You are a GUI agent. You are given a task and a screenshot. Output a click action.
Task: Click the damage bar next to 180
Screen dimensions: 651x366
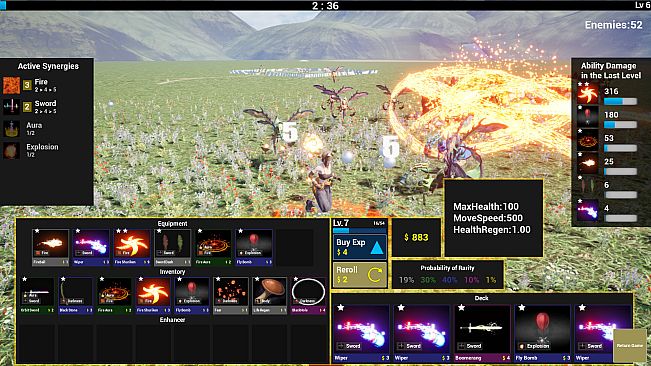[x=620, y=124]
